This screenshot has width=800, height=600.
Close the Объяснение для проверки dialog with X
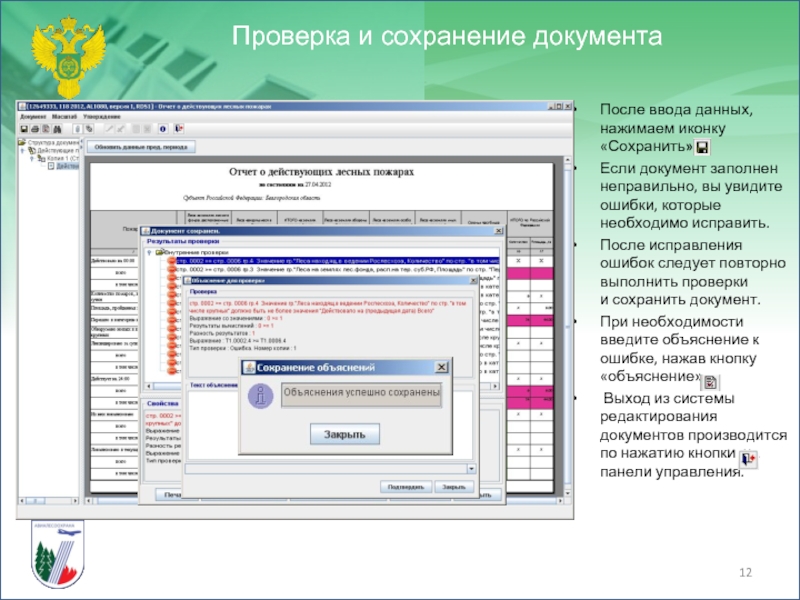(x=473, y=280)
